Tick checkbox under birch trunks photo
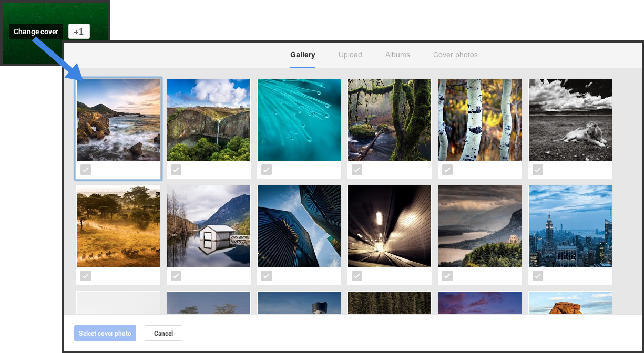Viewport: 644px width, 353px height. click(447, 170)
